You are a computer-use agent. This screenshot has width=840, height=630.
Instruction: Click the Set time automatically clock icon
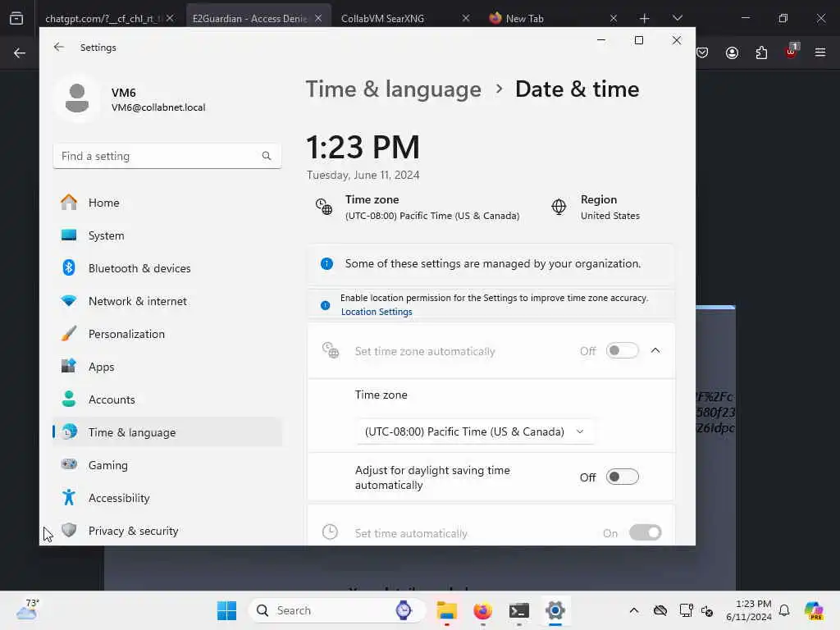pyautogui.click(x=330, y=532)
